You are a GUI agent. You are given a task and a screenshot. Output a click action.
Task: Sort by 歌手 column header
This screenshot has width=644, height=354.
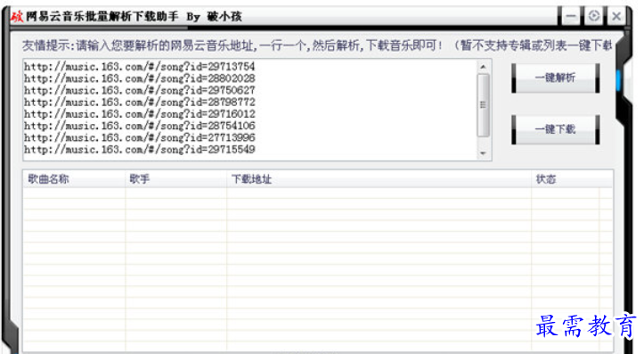tap(175, 179)
